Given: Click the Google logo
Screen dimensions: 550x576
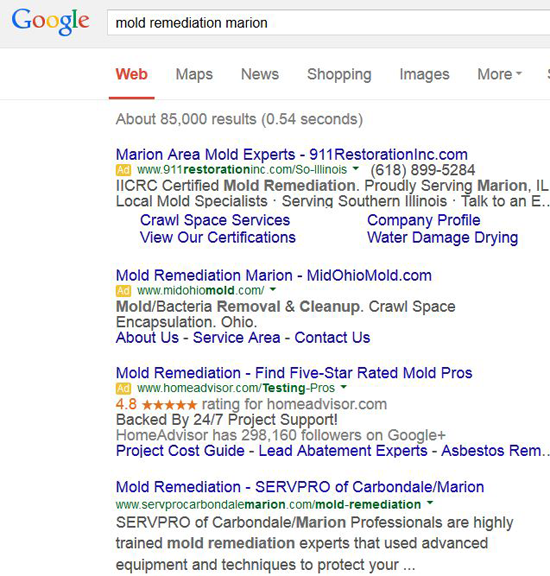Looking at the screenshot, I should (x=50, y=22).
